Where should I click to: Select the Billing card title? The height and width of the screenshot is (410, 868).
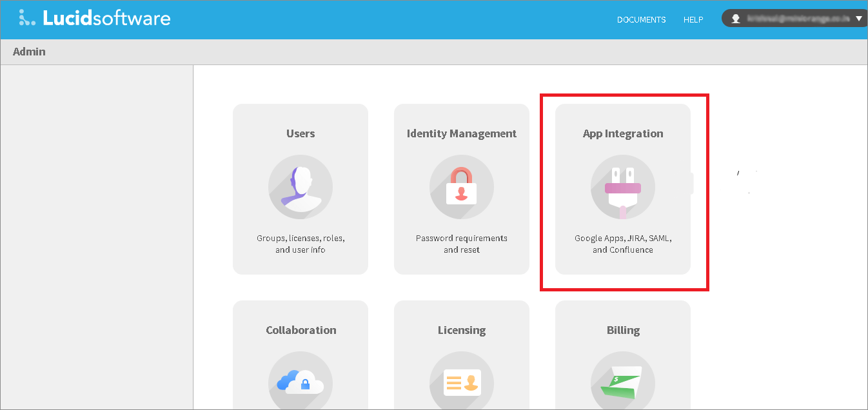point(623,330)
